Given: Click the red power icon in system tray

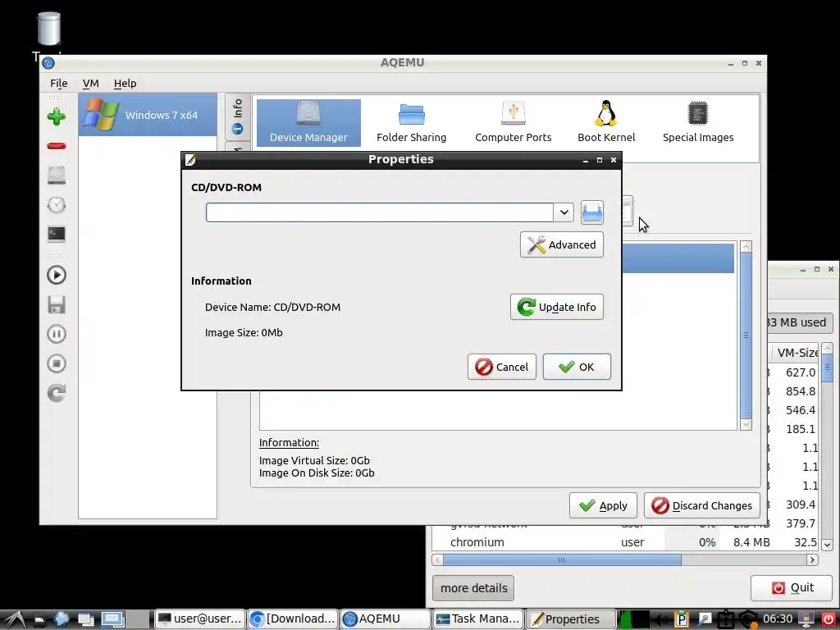Looking at the screenshot, I should click(x=829, y=619).
